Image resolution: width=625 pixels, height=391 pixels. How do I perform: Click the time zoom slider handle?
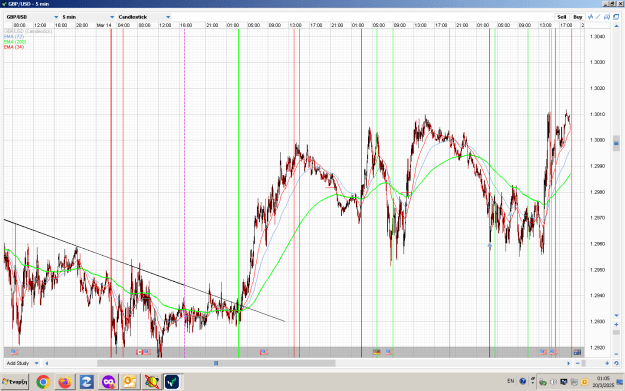pyautogui.click(x=584, y=363)
